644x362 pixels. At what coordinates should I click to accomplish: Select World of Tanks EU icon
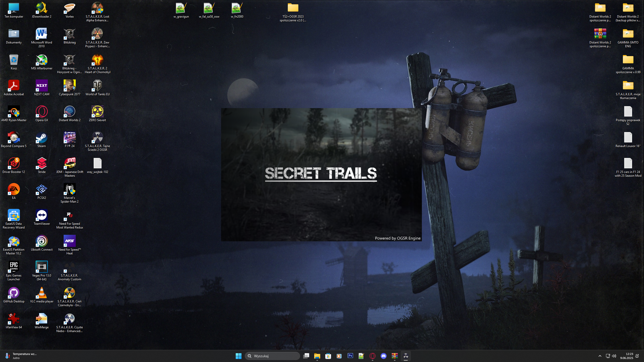pyautogui.click(x=97, y=88)
